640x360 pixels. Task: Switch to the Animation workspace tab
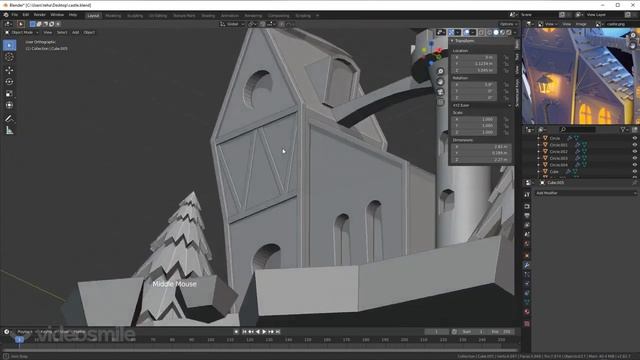click(230, 16)
